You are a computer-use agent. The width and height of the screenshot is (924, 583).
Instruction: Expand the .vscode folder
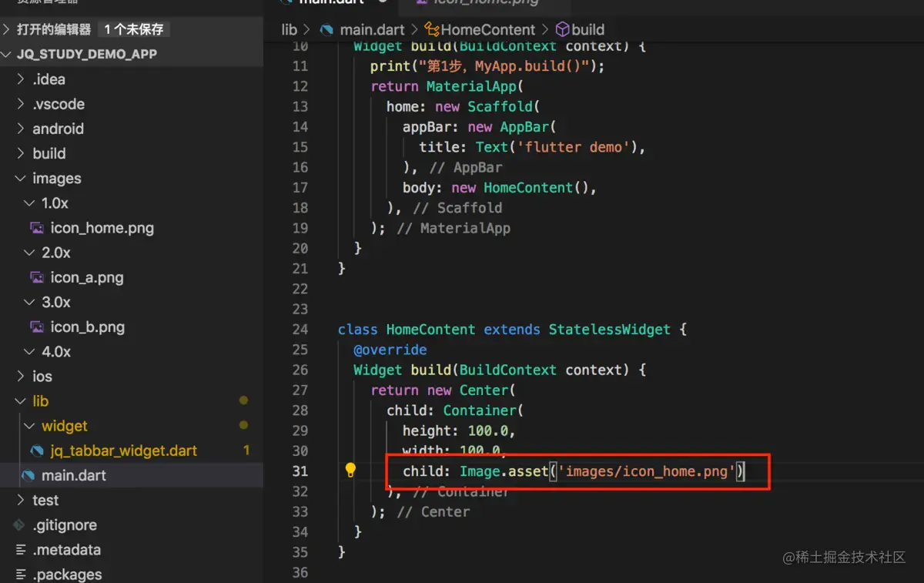point(20,104)
